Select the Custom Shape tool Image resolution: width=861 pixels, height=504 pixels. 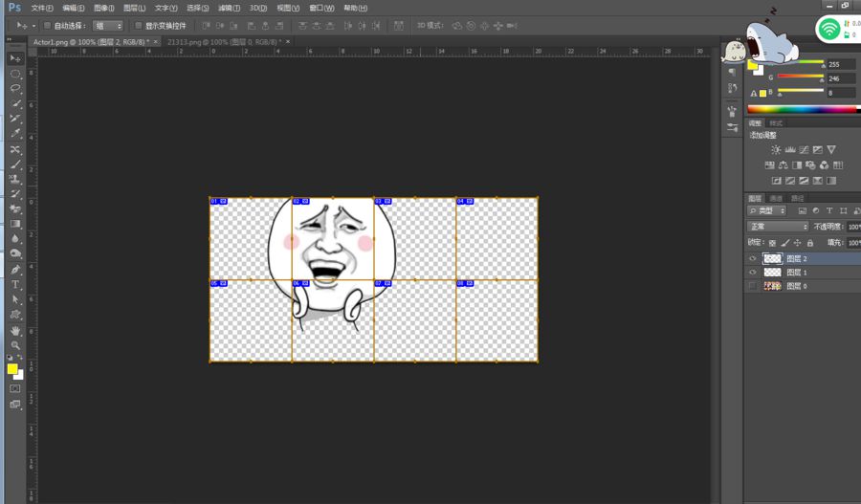point(14,315)
